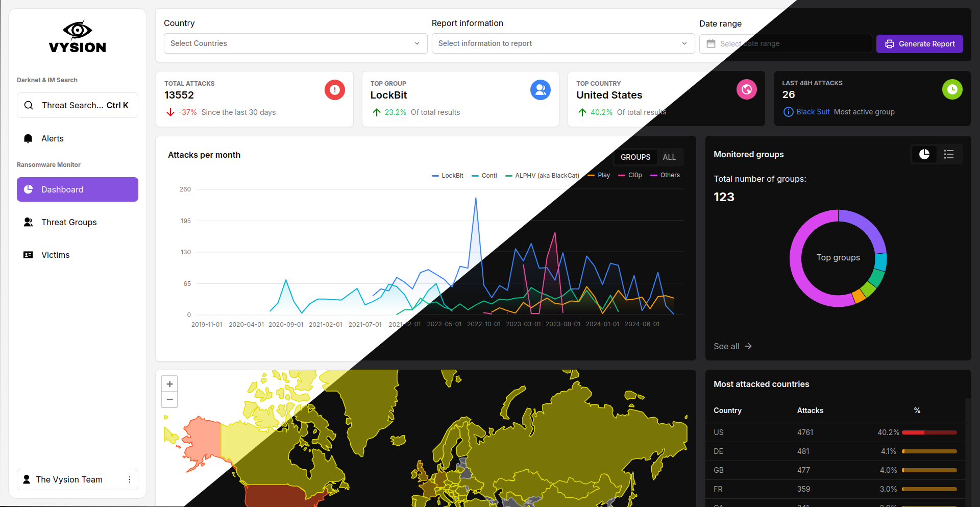Click the green Last 48h clock icon

point(952,89)
